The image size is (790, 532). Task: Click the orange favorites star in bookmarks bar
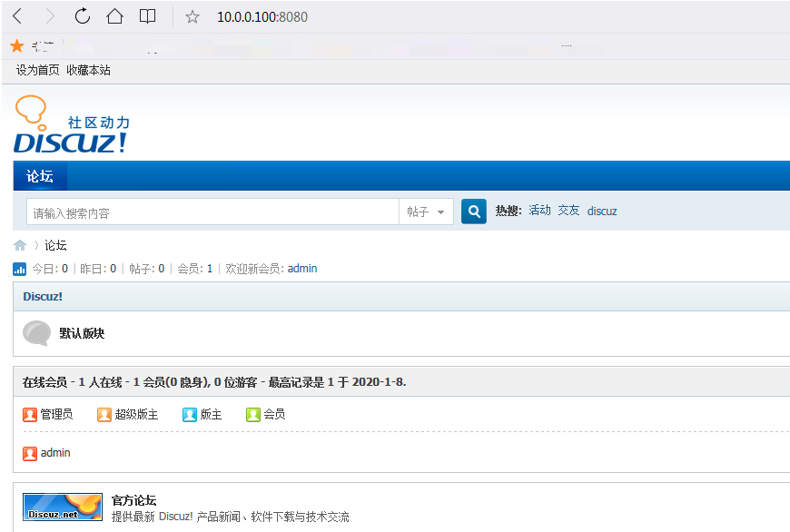(17, 45)
